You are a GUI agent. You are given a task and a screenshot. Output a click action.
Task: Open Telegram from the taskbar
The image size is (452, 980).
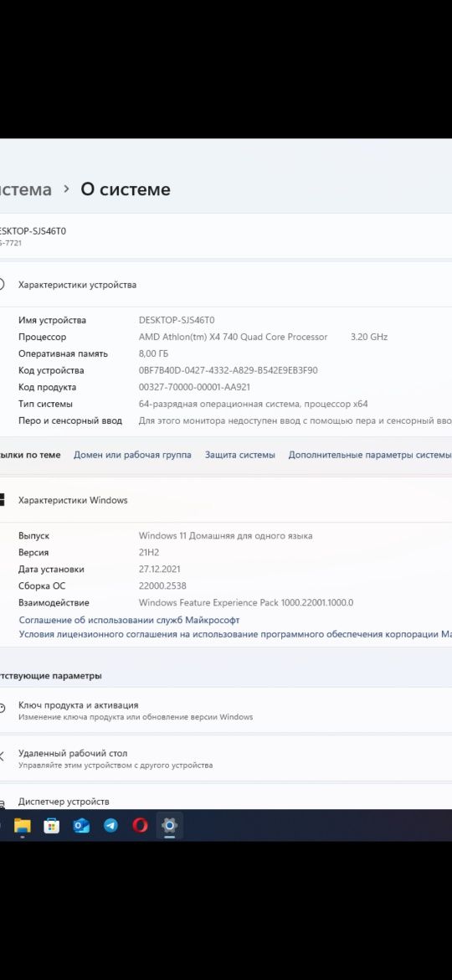click(110, 826)
